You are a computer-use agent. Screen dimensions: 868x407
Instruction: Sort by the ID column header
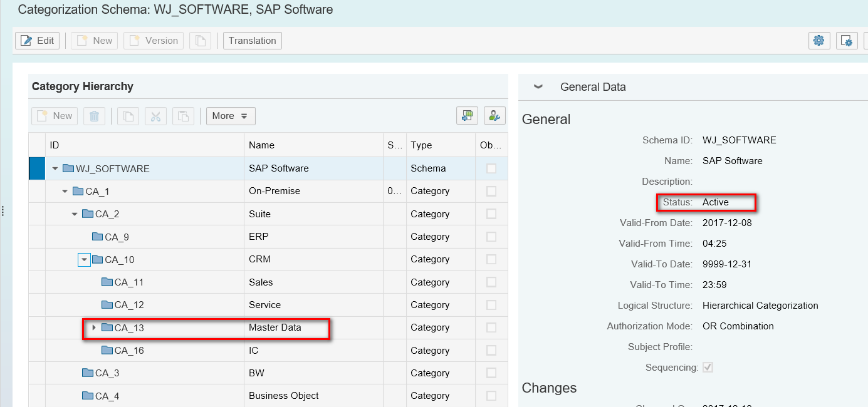coord(145,145)
